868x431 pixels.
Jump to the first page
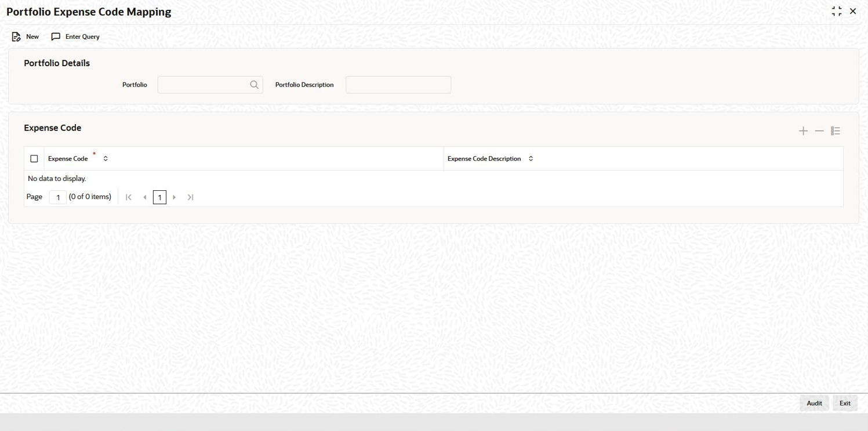[x=128, y=197]
